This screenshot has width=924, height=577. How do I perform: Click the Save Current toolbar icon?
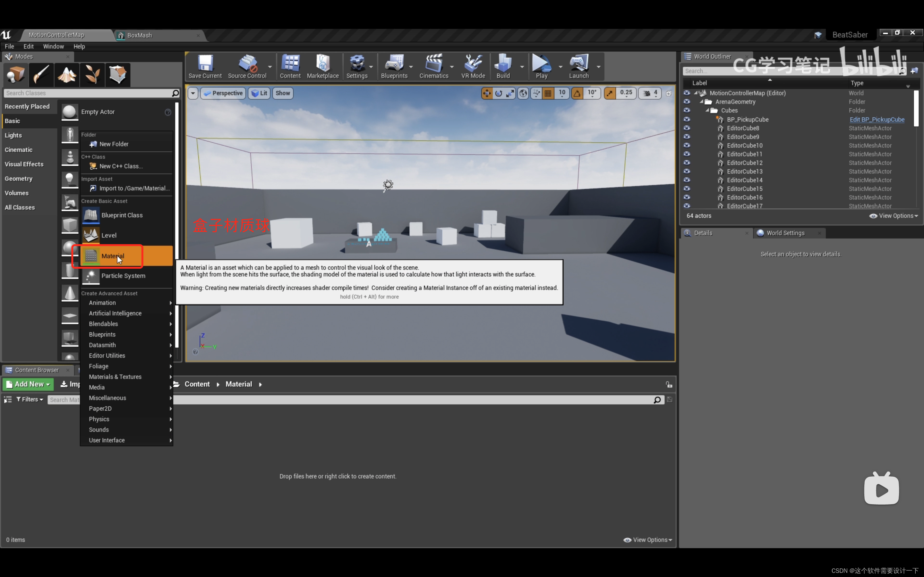click(x=205, y=66)
